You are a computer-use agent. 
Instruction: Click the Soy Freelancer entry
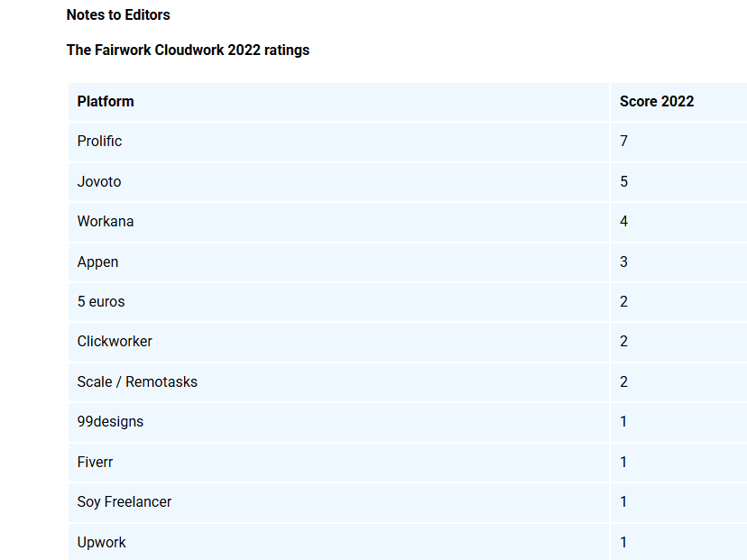pyautogui.click(x=124, y=501)
